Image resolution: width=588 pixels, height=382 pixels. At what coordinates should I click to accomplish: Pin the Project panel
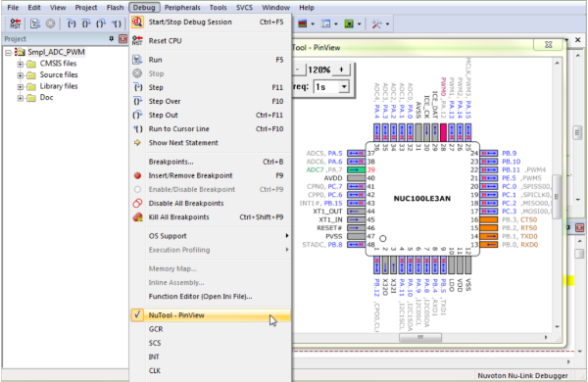coord(112,38)
